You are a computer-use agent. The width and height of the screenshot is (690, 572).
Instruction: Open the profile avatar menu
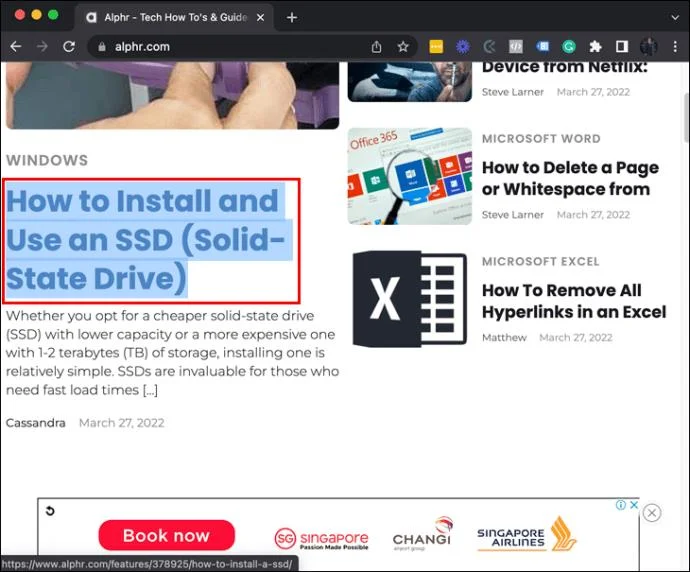[x=649, y=47]
